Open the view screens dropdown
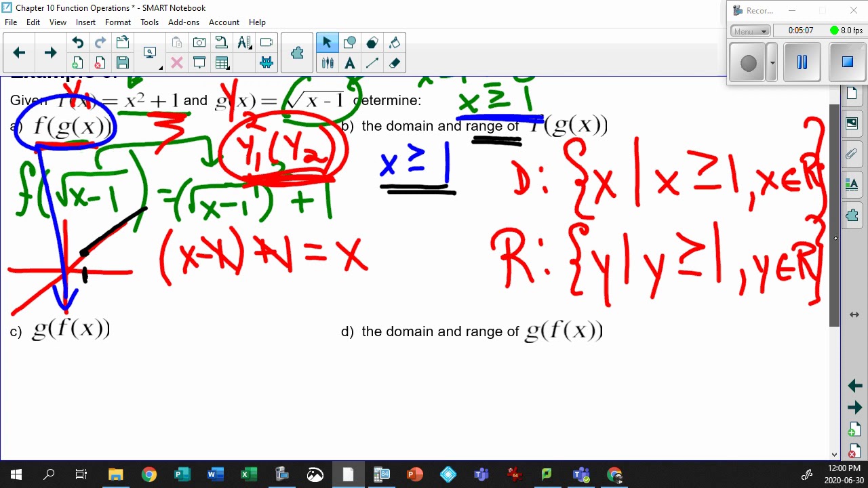Image resolution: width=868 pixels, height=488 pixels. tap(151, 53)
